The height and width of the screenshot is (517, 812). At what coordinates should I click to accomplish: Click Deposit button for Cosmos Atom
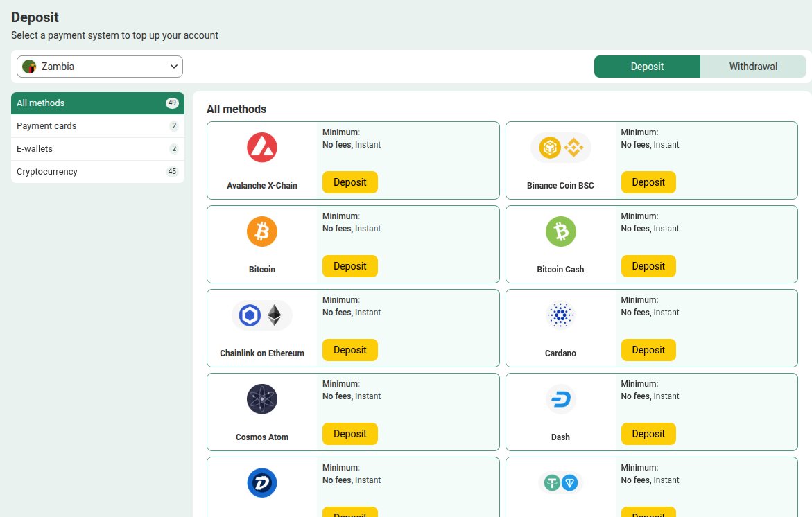click(x=350, y=434)
